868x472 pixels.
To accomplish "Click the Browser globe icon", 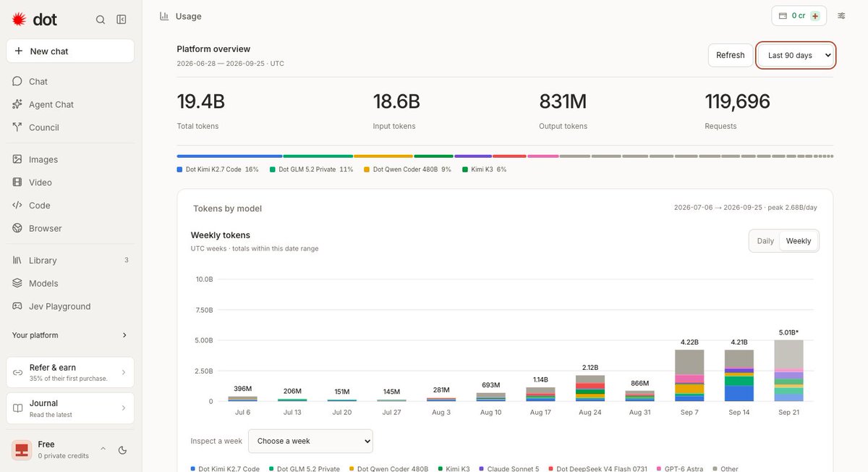I will (17, 228).
